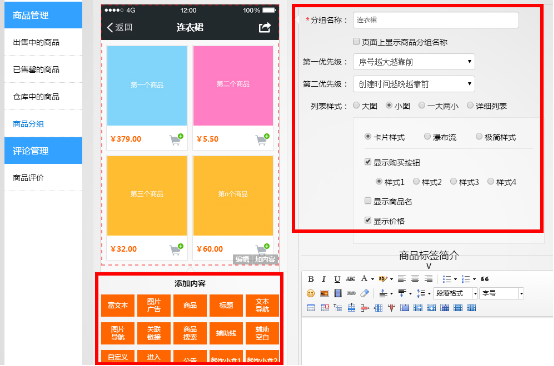
Task: Select the 详细列表 list style radio
Action: pos(470,105)
